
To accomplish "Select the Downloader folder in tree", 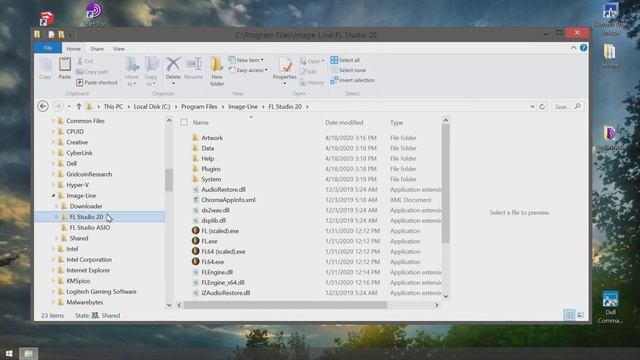I will 86,206.
